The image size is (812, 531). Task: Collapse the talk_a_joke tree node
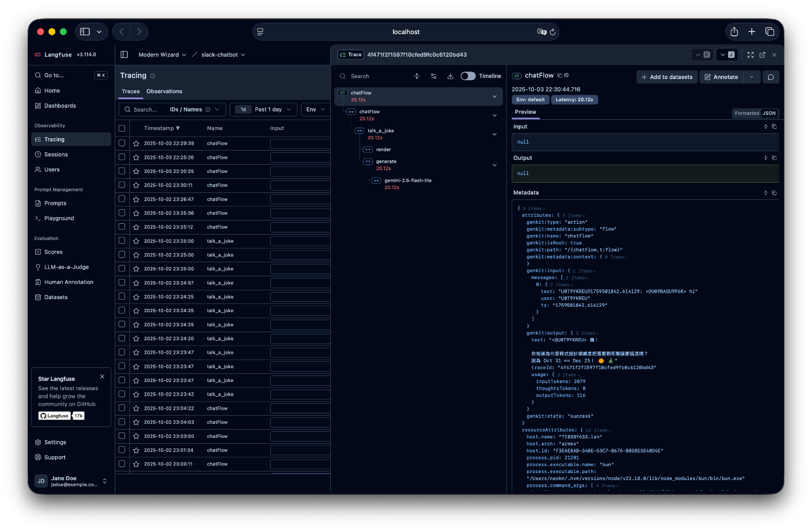coord(494,134)
